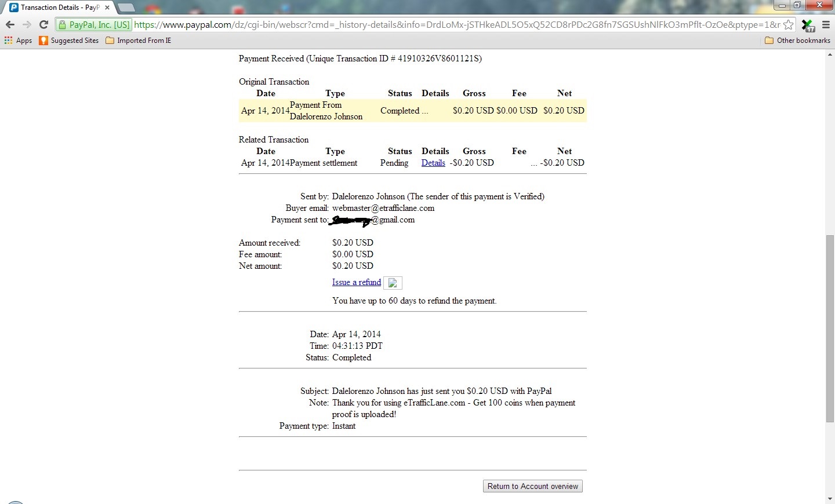This screenshot has height=504, width=835.
Task: Click the broken image icon beside Issue a refund
Action: click(x=393, y=283)
